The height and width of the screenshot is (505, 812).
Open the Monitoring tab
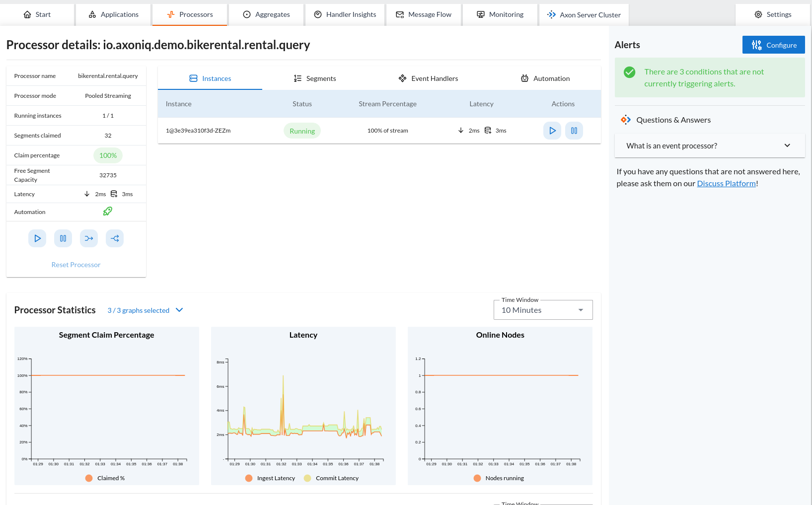pos(500,14)
